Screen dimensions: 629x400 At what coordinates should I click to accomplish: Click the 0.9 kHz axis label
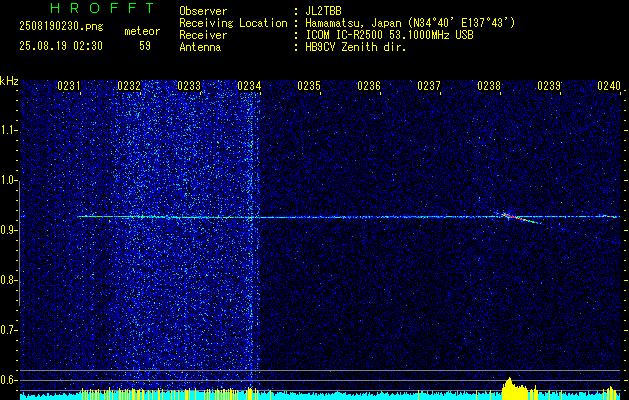tap(8, 230)
